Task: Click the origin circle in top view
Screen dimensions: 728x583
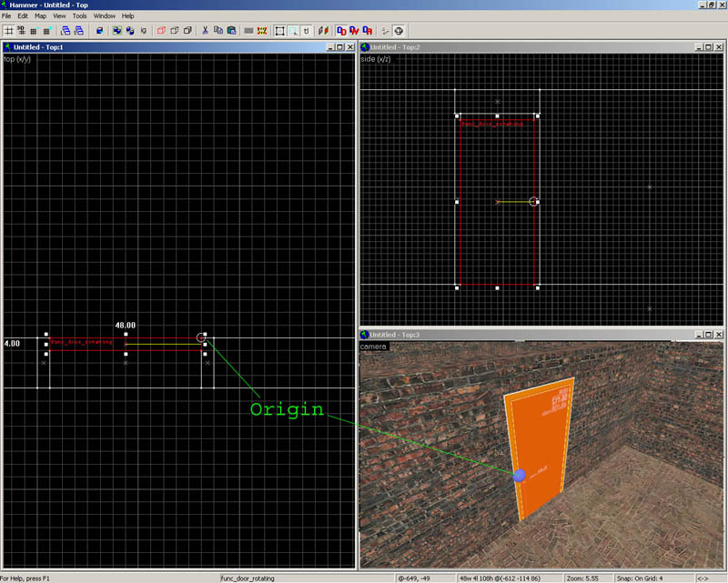Action: 200,338
